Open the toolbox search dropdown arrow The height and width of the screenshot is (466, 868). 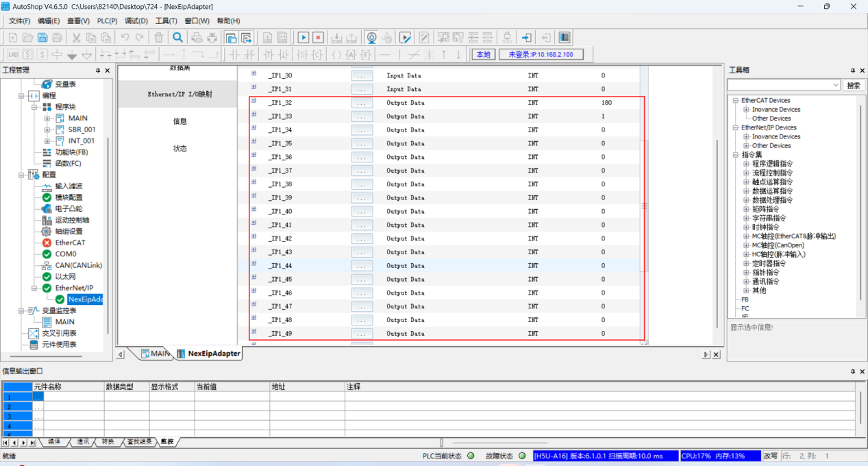pyautogui.click(x=835, y=85)
